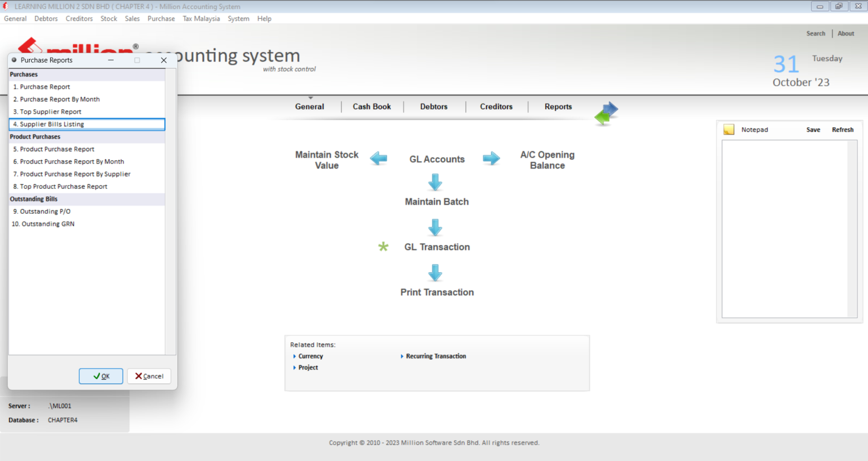
Task: Switch to the Cash Book tab
Action: pos(372,106)
